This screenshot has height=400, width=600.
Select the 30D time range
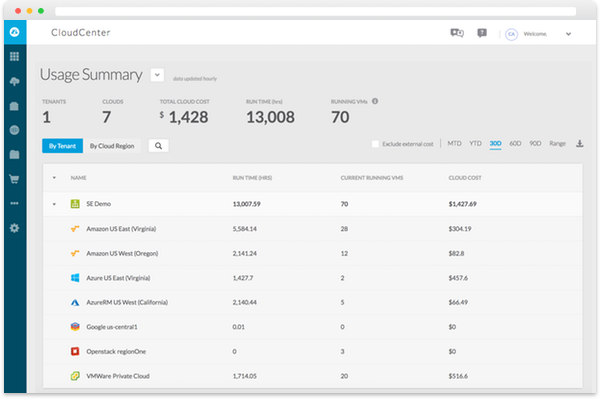click(x=496, y=144)
